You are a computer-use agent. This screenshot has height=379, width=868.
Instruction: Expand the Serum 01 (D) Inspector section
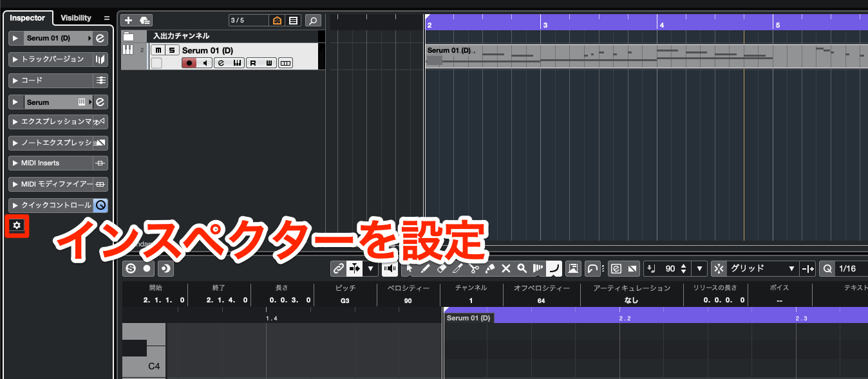[16, 39]
